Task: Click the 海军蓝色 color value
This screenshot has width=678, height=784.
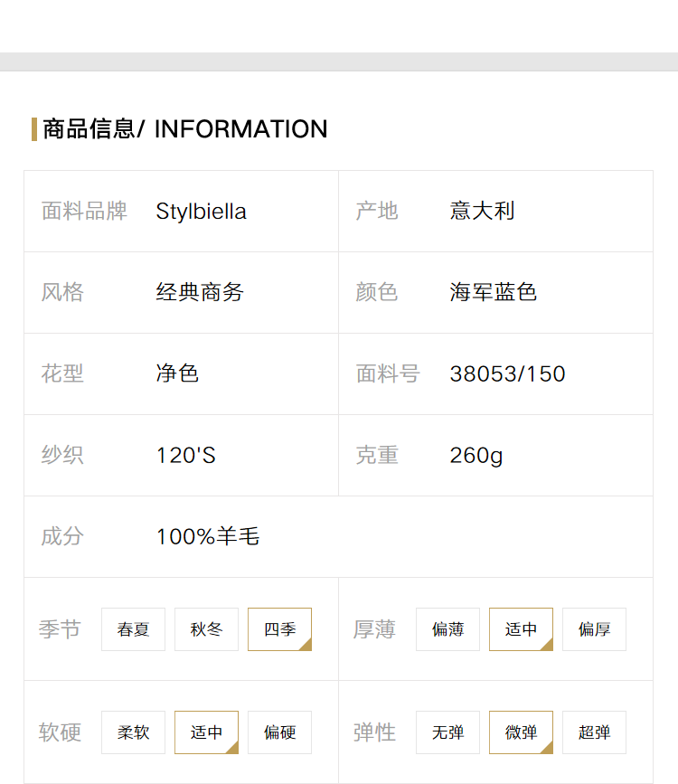Action: coord(493,292)
